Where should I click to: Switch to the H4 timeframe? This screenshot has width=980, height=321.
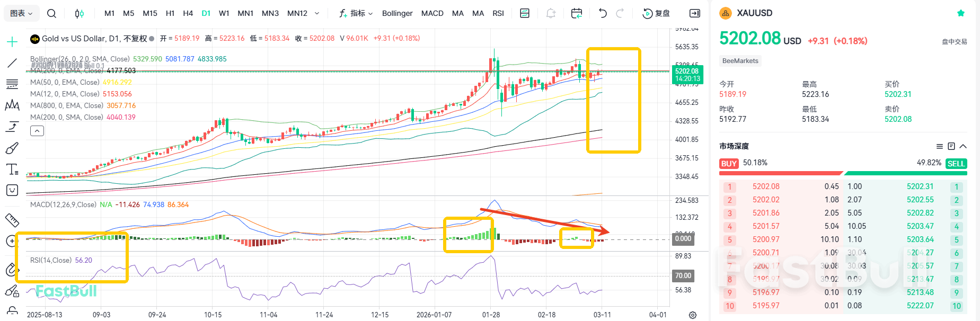[188, 13]
